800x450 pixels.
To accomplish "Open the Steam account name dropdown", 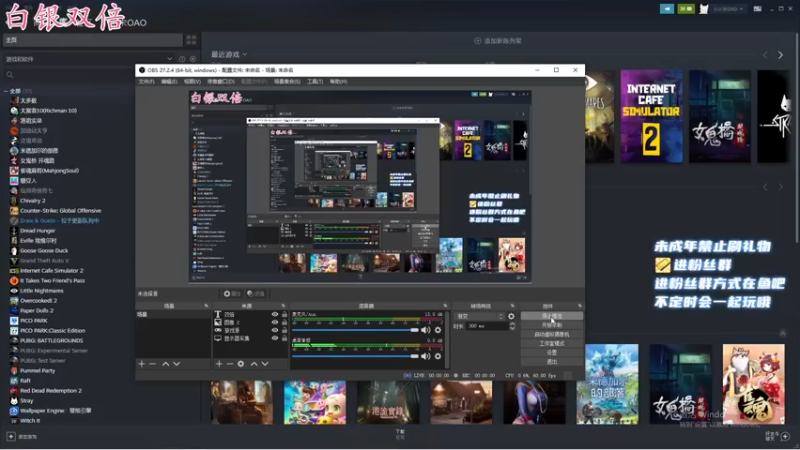I will [x=728, y=9].
